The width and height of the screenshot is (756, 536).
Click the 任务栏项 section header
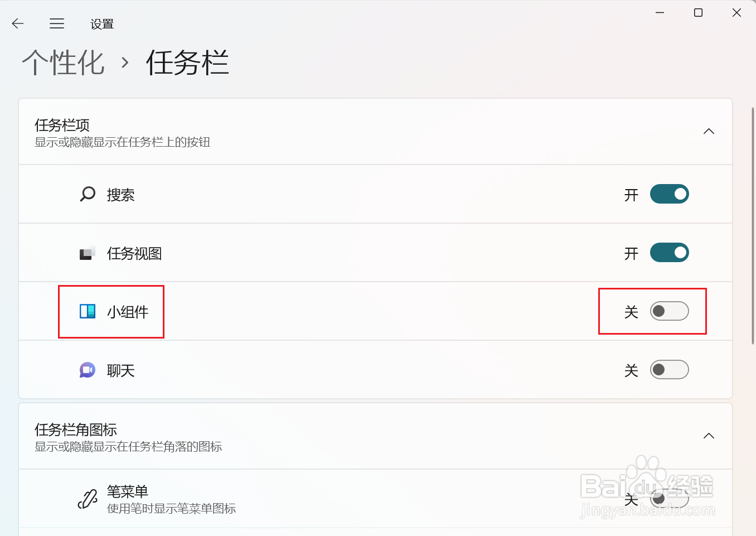[375, 132]
